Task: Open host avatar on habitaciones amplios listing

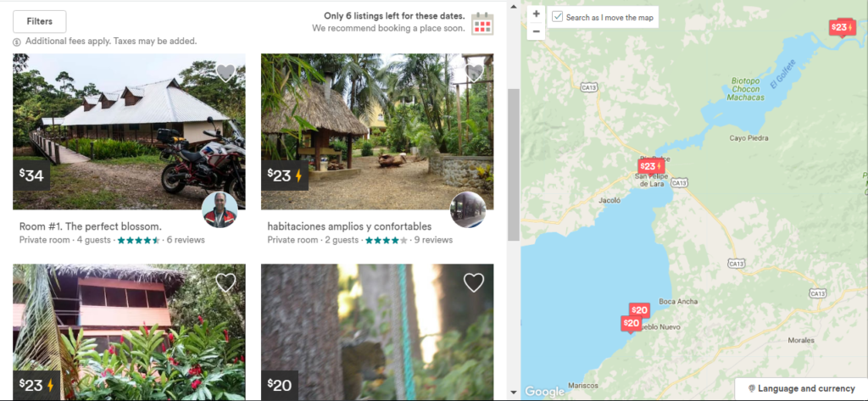Action: point(468,210)
